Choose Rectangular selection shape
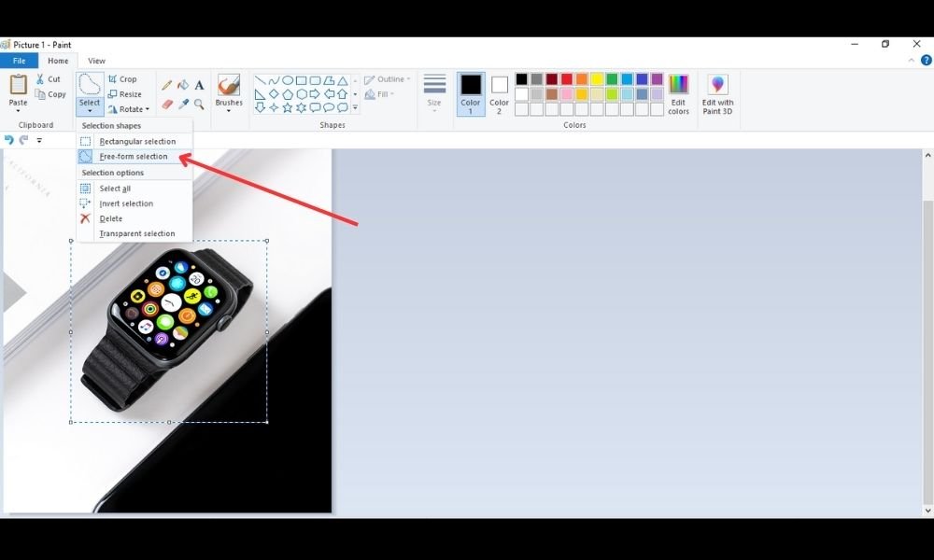Image resolution: width=934 pixels, height=560 pixels. 134,142
